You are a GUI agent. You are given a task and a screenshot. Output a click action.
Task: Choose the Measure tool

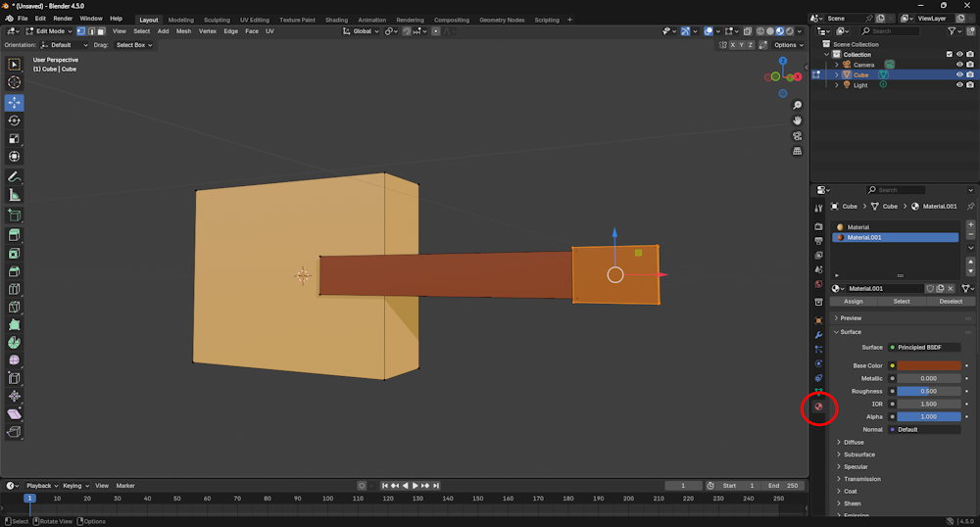[x=14, y=195]
